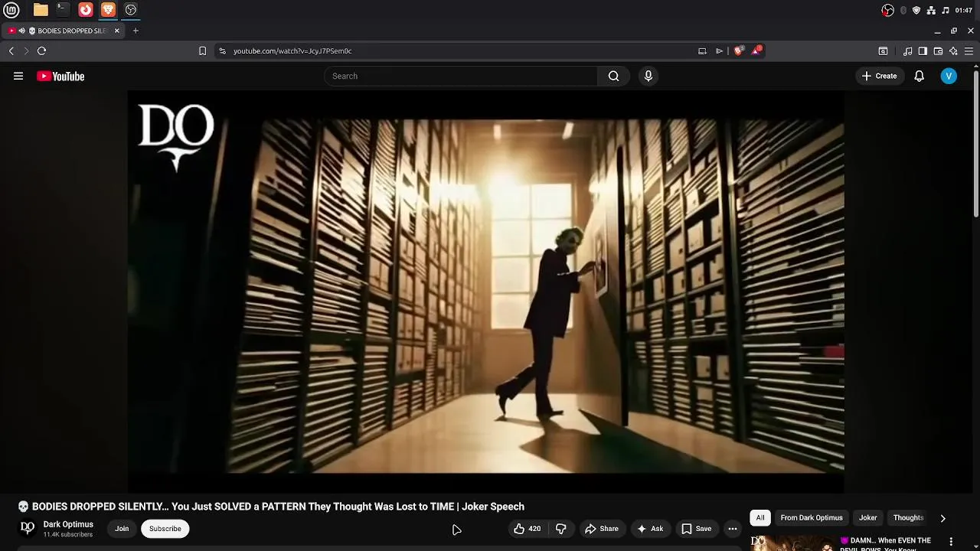This screenshot has height=551, width=980.
Task: Open more actions three-dot menu
Action: click(733, 529)
